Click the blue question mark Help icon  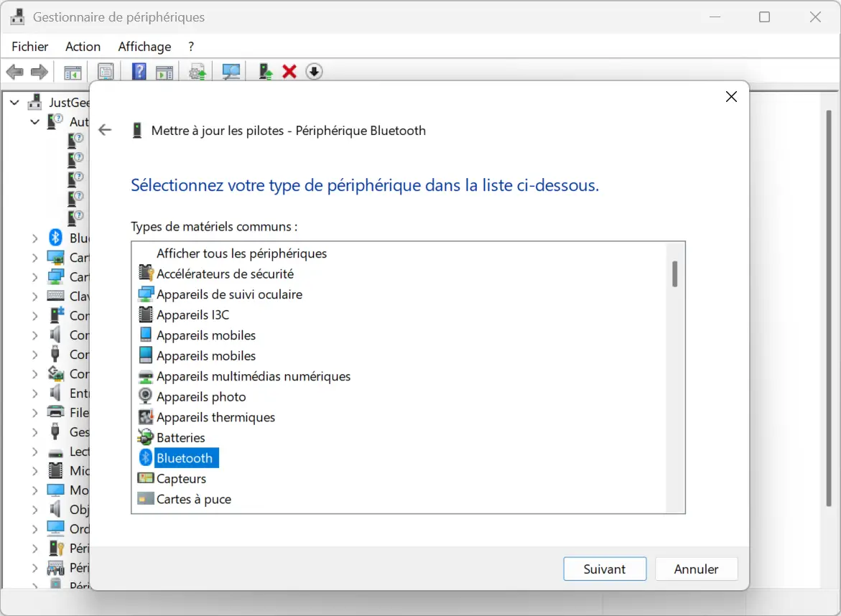pos(139,71)
